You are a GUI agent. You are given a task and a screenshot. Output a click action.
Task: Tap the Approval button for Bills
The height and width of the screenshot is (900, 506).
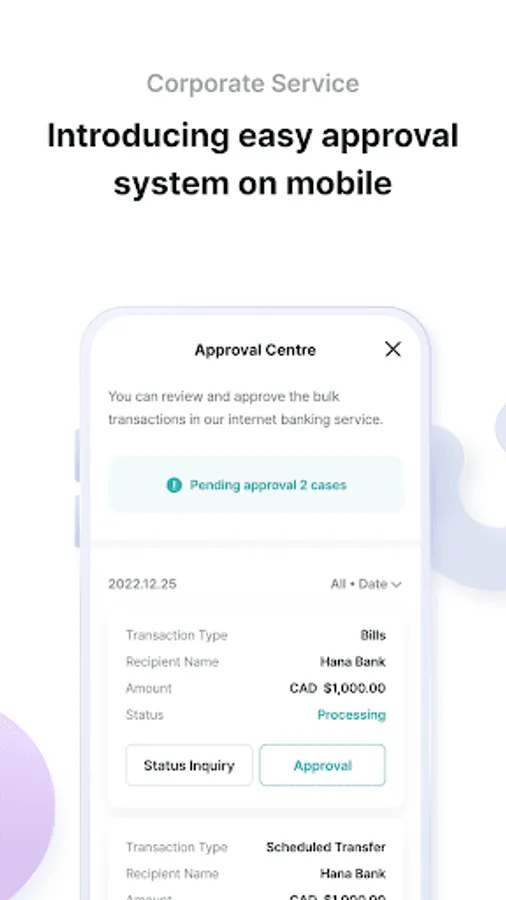pos(322,765)
